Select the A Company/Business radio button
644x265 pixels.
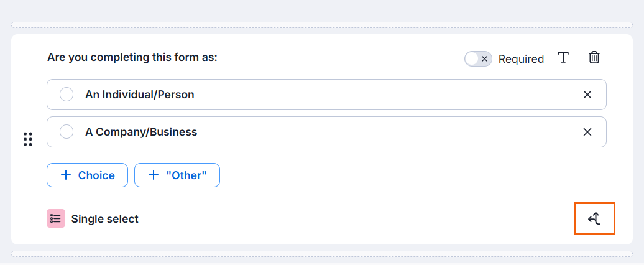click(x=67, y=132)
